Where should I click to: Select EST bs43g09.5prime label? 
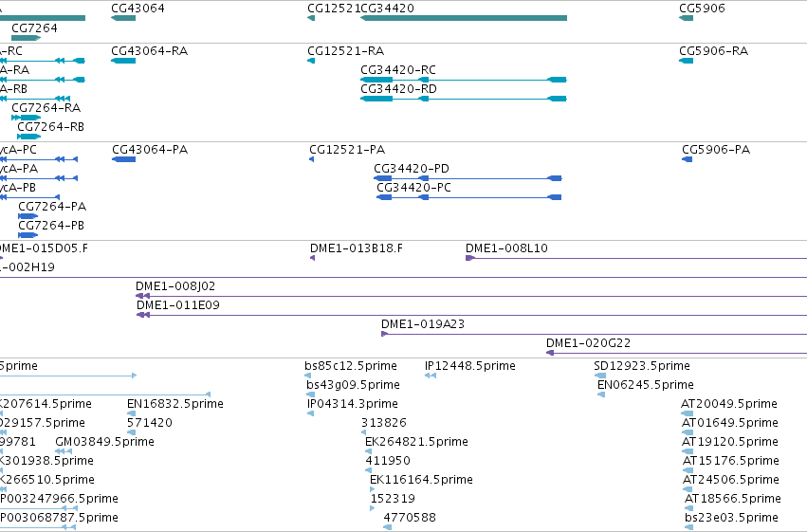pyautogui.click(x=353, y=385)
